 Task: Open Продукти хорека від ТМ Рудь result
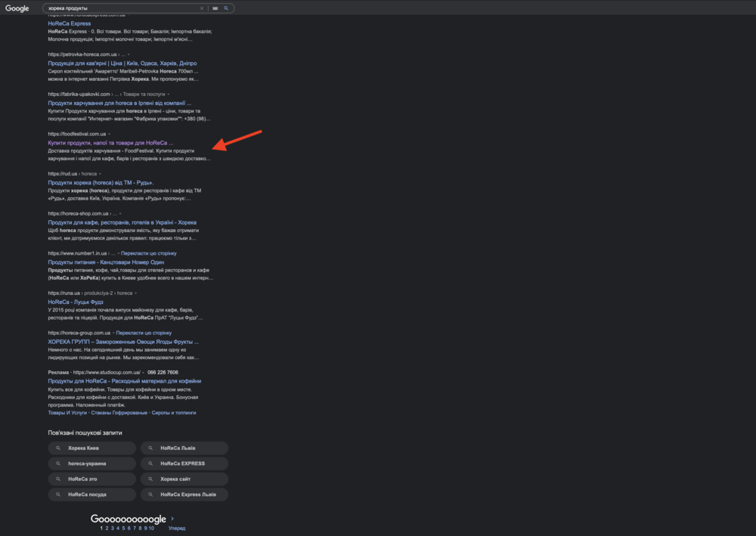pos(101,183)
